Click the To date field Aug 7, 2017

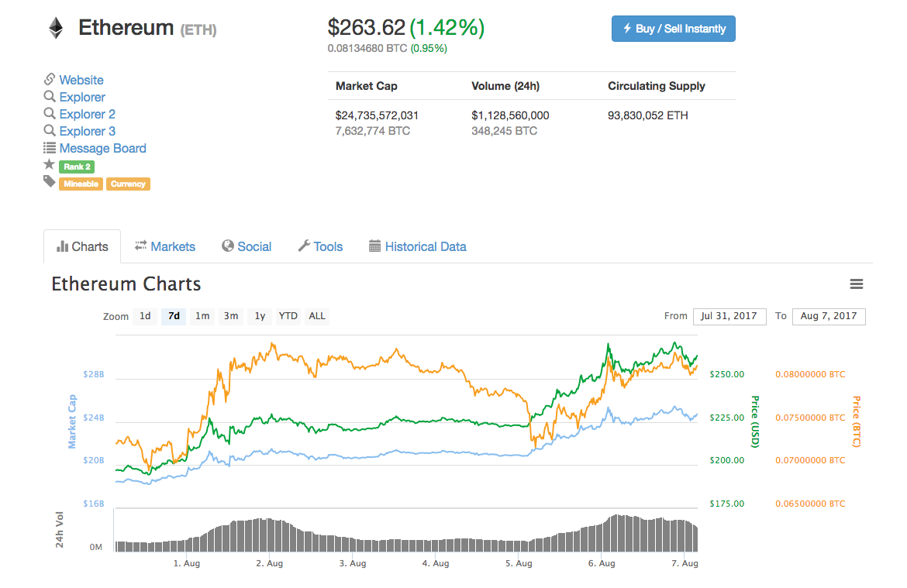click(x=829, y=316)
